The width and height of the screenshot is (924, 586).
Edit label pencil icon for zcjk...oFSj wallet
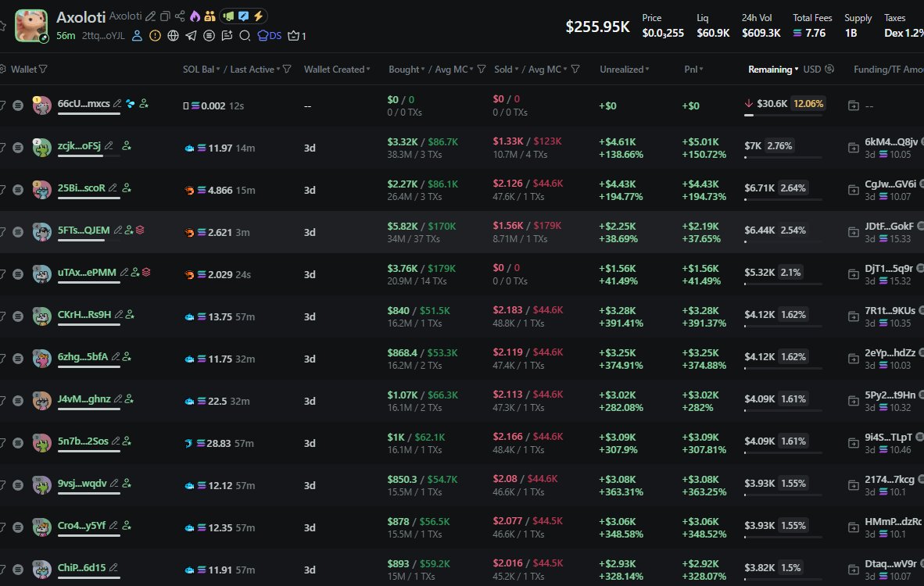coord(109,145)
